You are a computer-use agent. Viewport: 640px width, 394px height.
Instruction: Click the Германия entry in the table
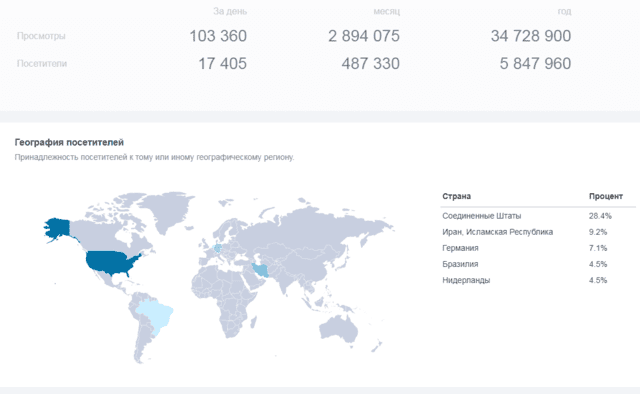[x=460, y=248]
